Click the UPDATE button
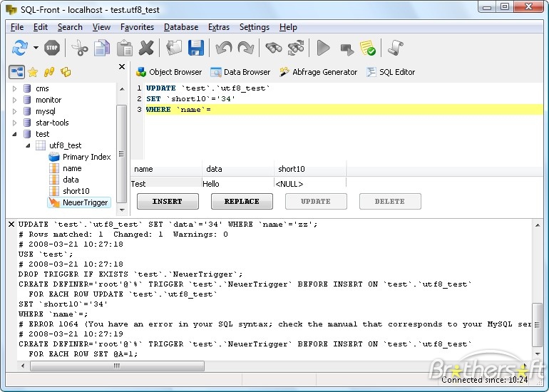The width and height of the screenshot is (549, 392). [316, 201]
